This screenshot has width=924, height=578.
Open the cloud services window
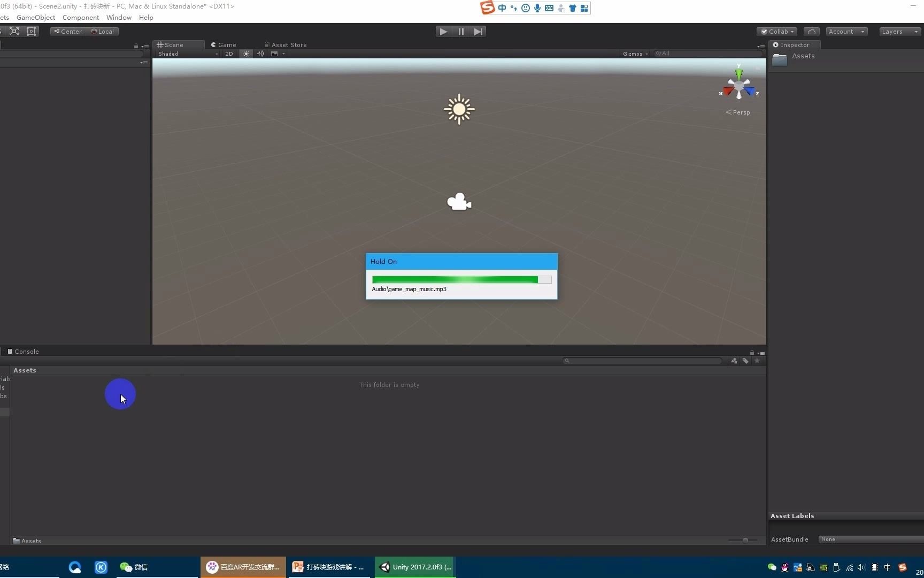[811, 32]
